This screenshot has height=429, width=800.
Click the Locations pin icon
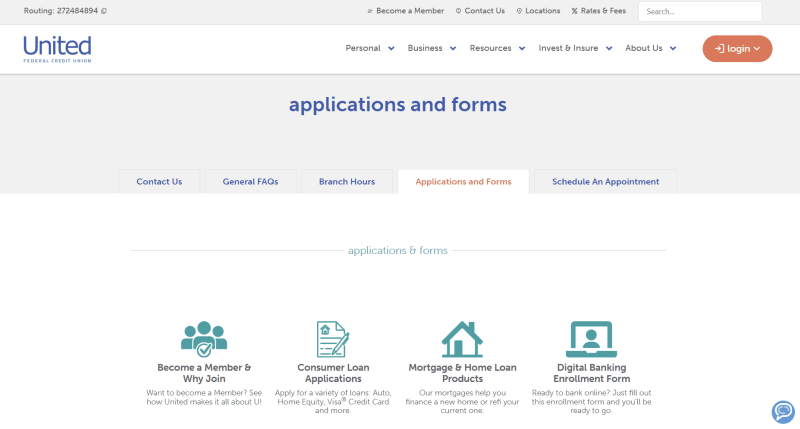(519, 11)
